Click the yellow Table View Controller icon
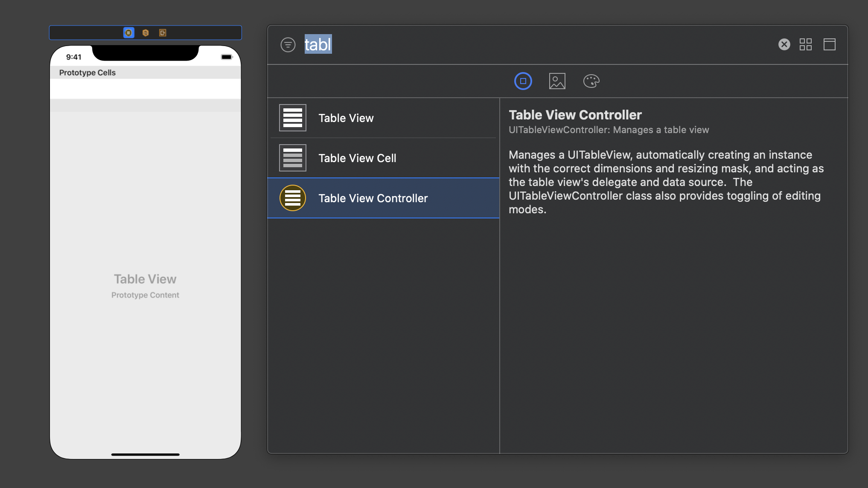 click(x=293, y=198)
